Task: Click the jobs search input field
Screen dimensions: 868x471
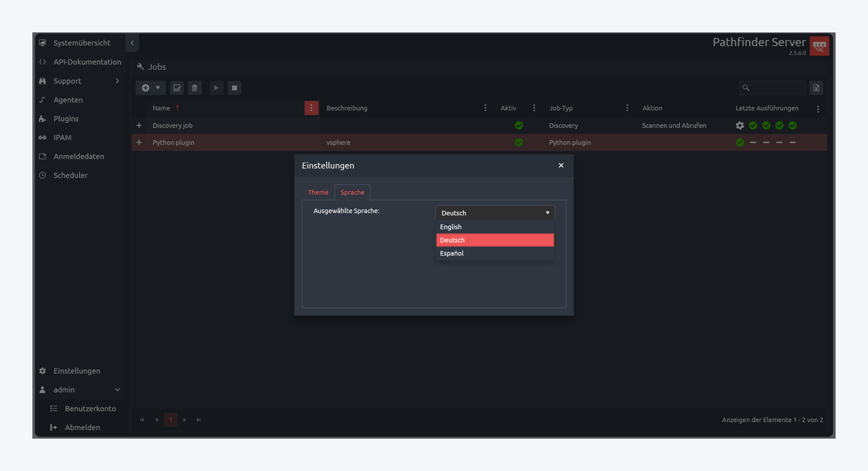Action: tap(776, 88)
